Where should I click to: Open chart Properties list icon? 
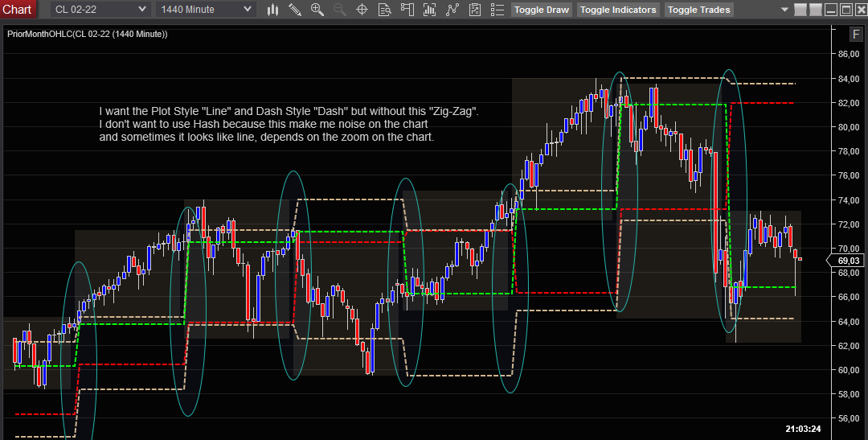pyautogui.click(x=497, y=10)
